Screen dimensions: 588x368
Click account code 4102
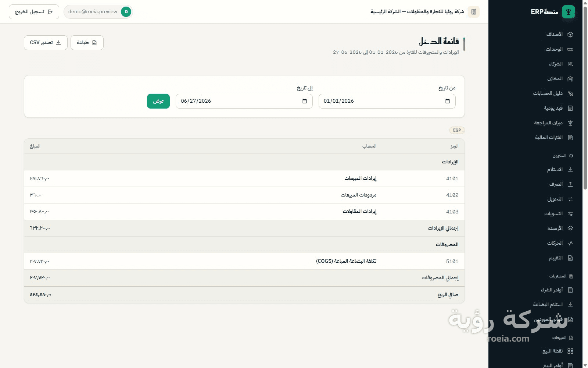tap(452, 195)
